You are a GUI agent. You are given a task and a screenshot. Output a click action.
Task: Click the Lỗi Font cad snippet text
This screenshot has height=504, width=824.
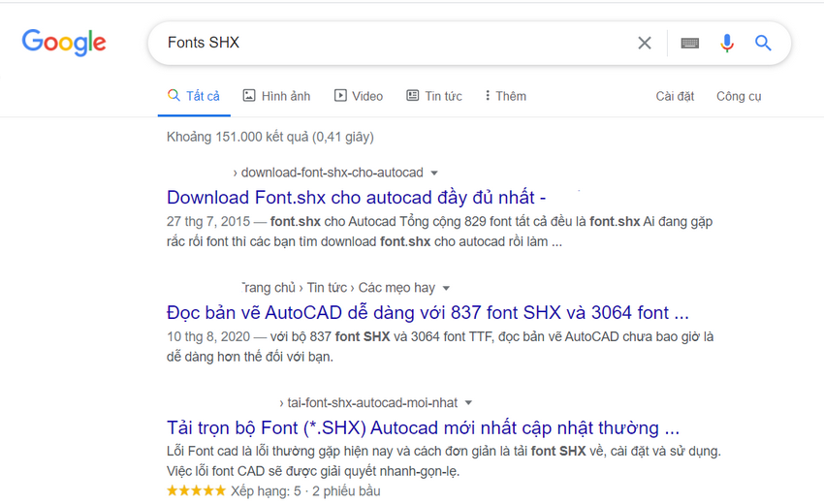coord(444,461)
